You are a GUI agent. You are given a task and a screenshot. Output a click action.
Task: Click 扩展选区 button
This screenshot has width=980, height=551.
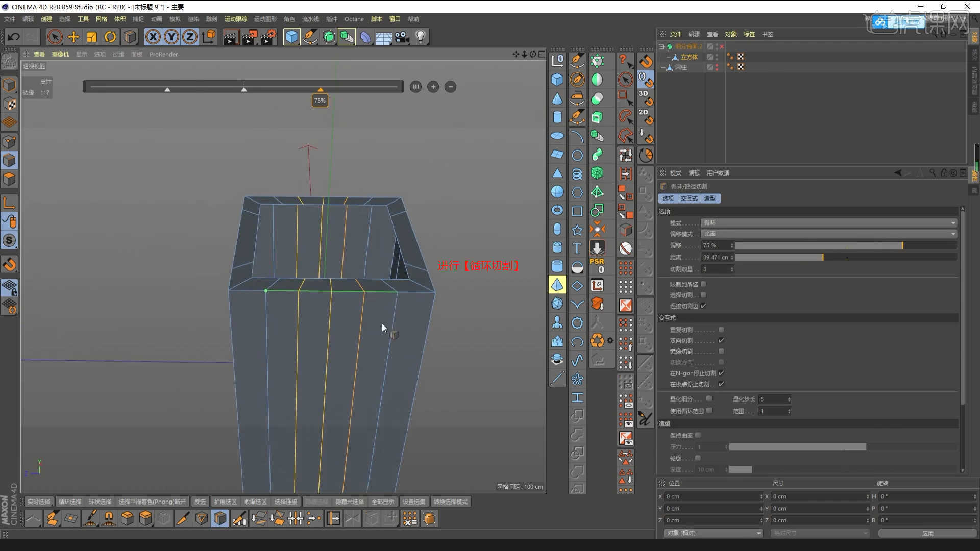[225, 502]
